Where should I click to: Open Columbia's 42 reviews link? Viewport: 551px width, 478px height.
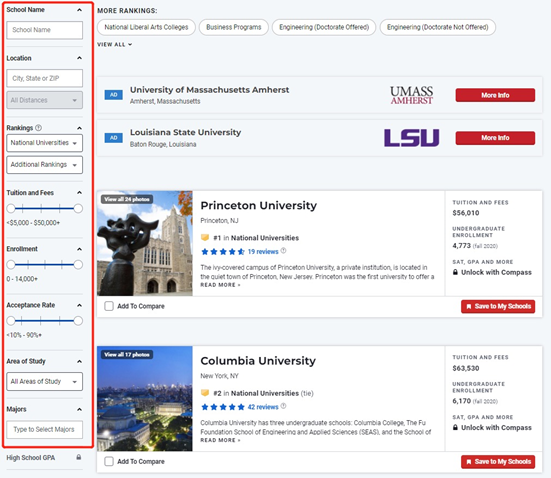point(263,407)
